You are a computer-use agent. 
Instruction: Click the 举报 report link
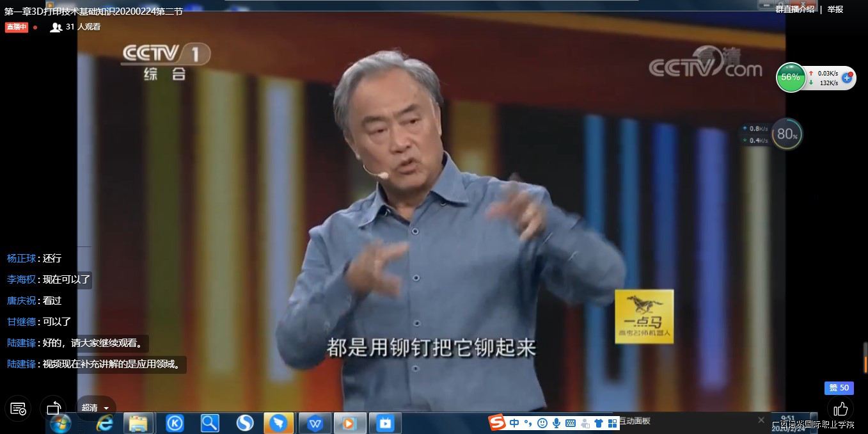point(835,9)
